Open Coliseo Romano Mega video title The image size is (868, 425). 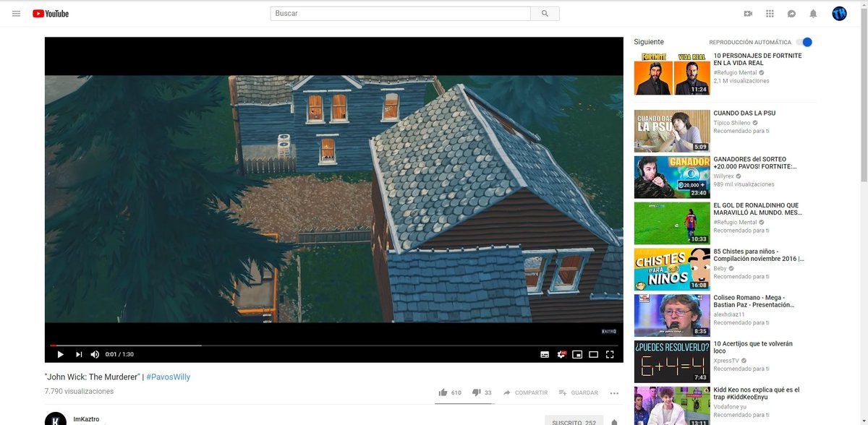[x=754, y=301]
